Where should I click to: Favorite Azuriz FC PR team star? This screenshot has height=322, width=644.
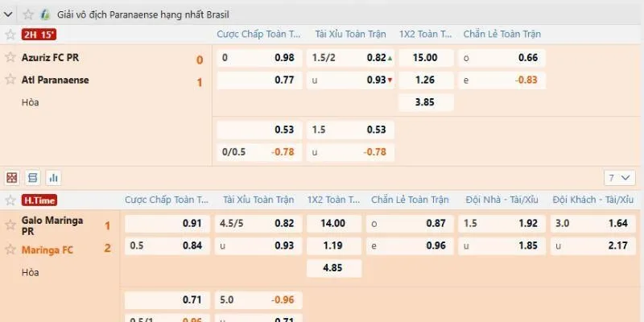(10, 57)
